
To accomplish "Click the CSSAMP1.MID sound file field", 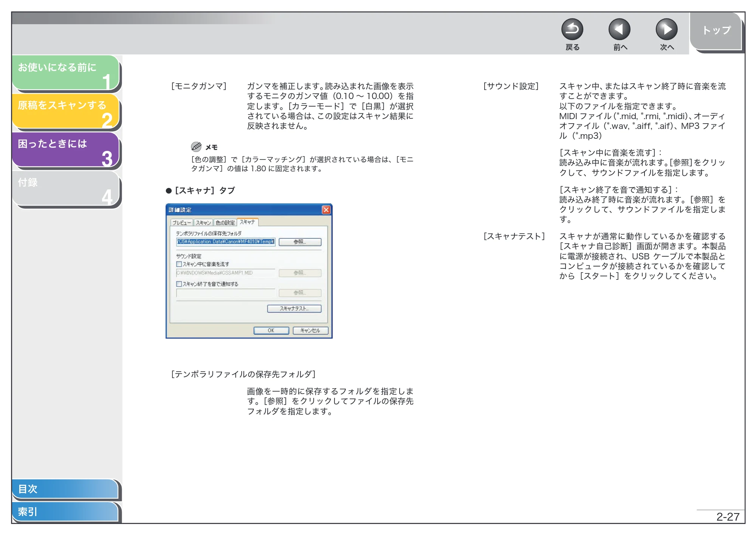I will click(x=226, y=273).
